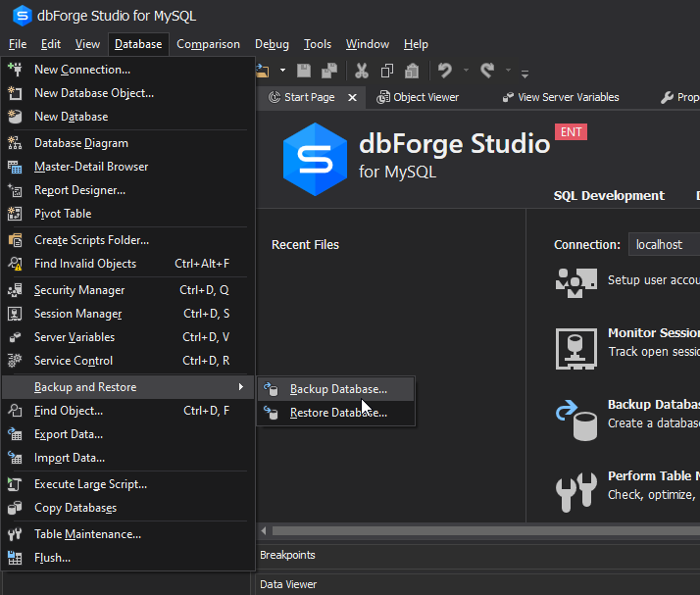Click the Report Designer icon

pyautogui.click(x=15, y=190)
